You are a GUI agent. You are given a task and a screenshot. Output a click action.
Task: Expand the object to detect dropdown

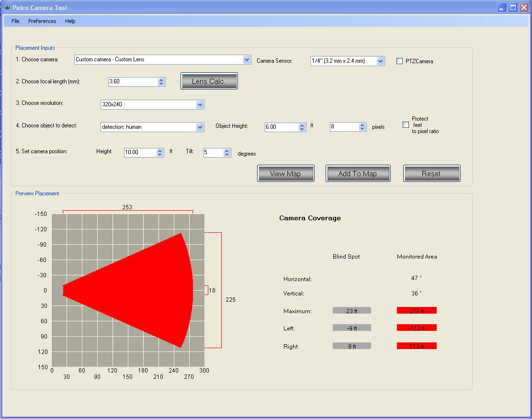tap(200, 127)
